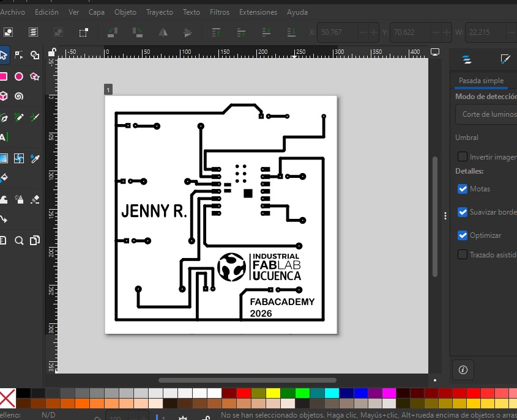Select the Measure ruler tool
The height and width of the screenshot is (420, 517).
click(2, 240)
